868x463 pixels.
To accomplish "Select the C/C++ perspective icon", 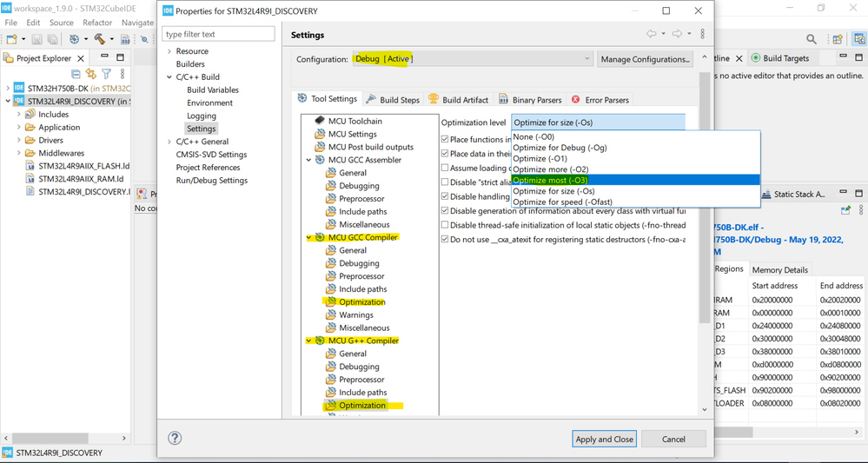I will tap(859, 39).
